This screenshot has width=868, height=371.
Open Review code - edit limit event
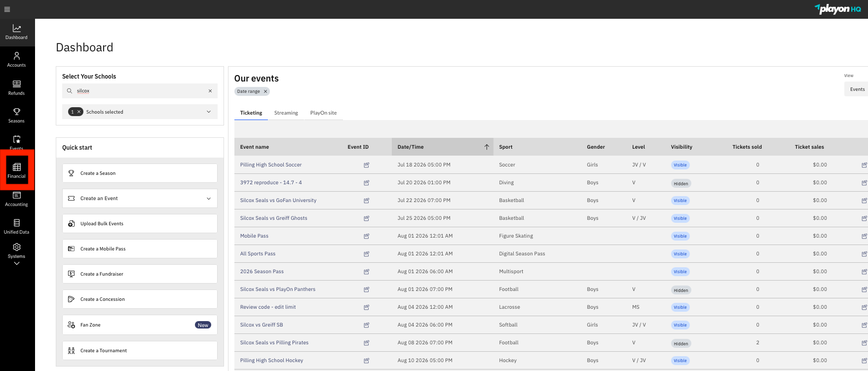click(268, 307)
